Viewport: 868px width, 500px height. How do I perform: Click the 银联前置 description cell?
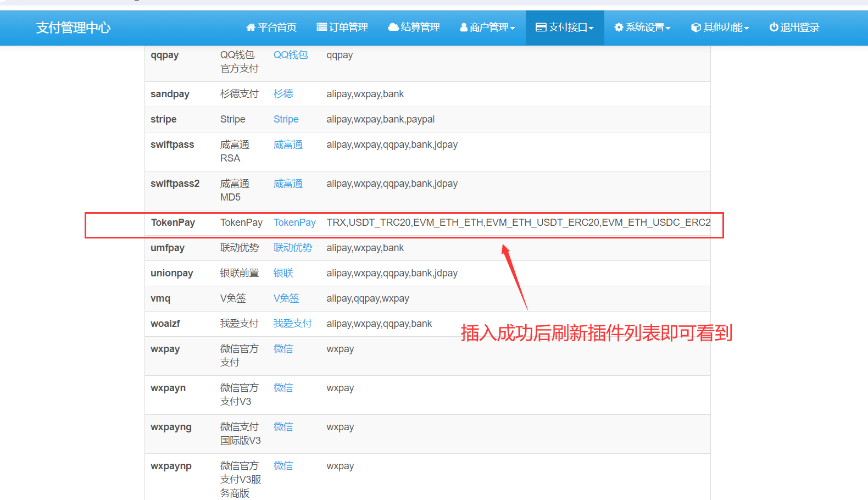pos(240,273)
